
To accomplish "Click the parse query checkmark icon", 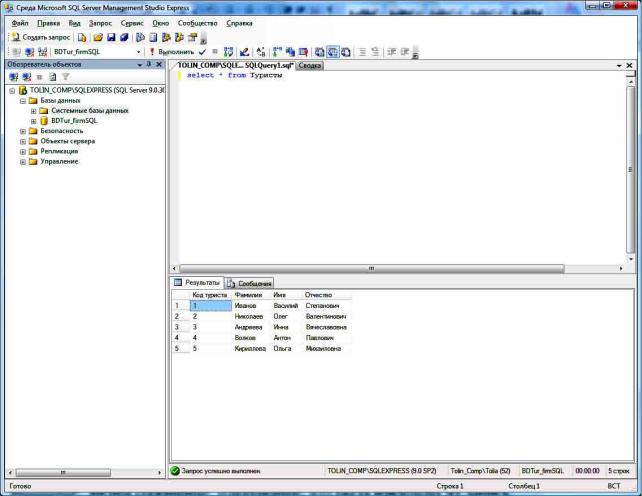I will 202,52.
